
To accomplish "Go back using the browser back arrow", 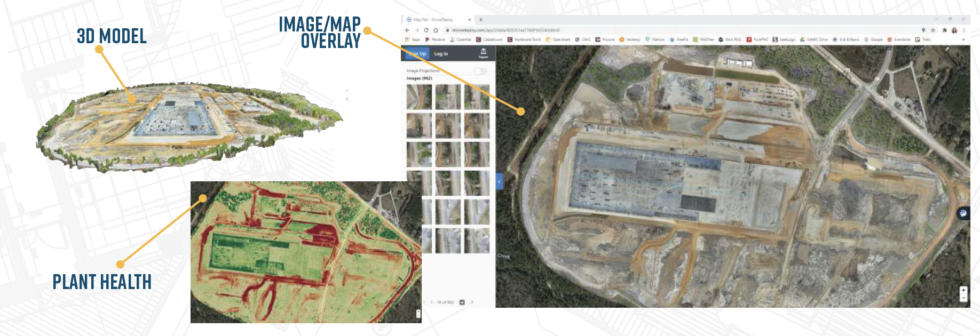I will [407, 30].
